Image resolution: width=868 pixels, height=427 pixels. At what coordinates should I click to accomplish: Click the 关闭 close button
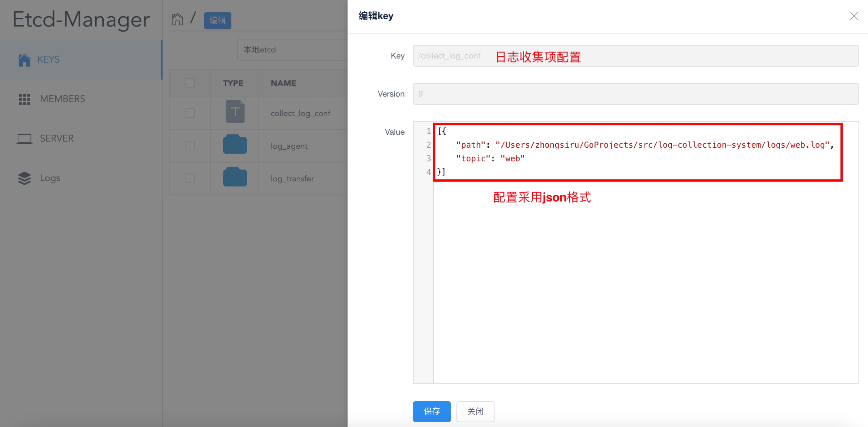(475, 411)
